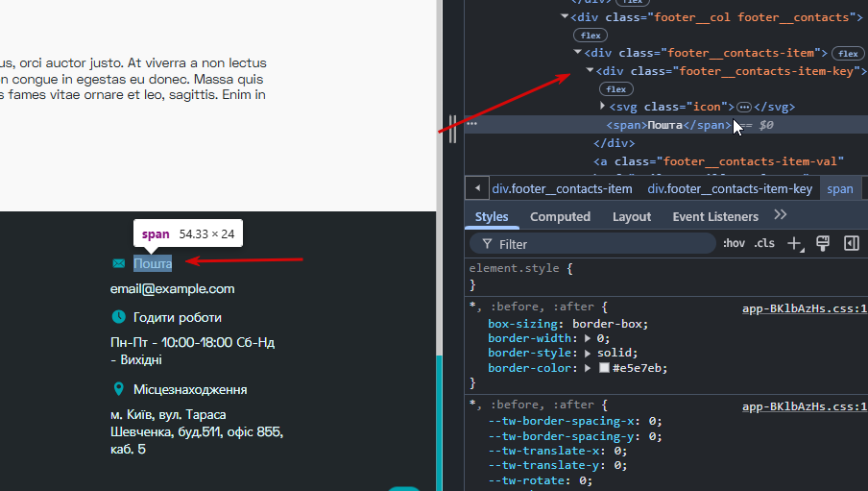Viewport: 868px width, 491px height.
Task: Click the new style rule plus icon
Action: 795,243
